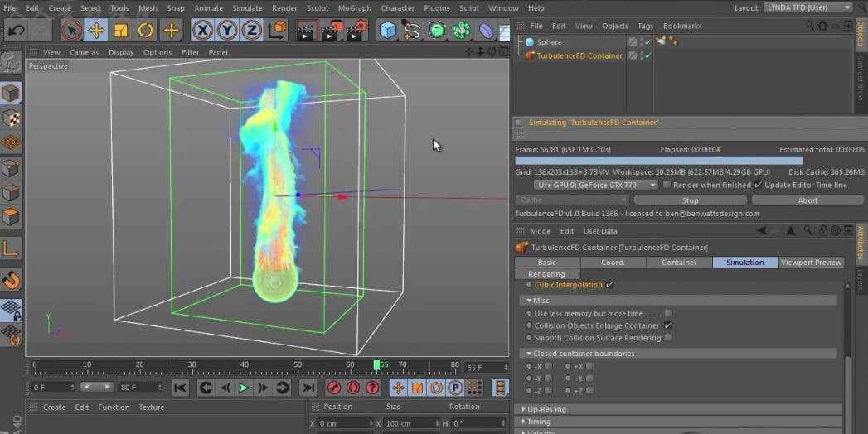
Task: Toggle Snap magnet icon
Action: (11, 280)
